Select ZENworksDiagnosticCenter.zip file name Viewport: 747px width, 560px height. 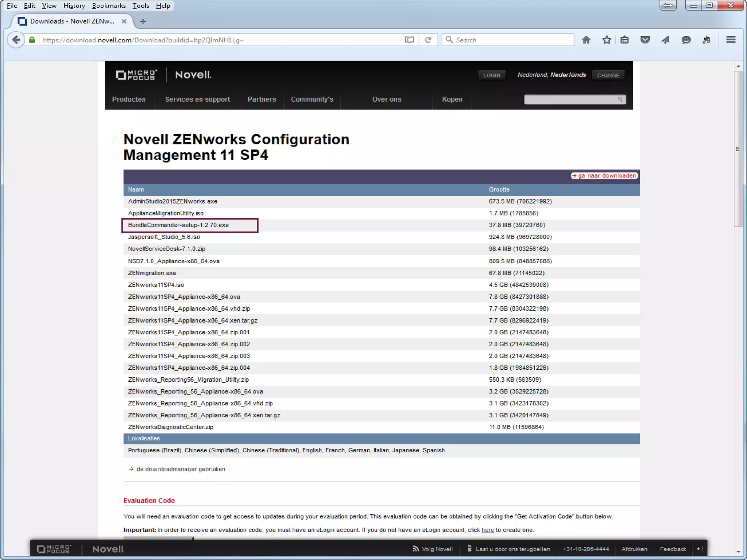point(170,427)
